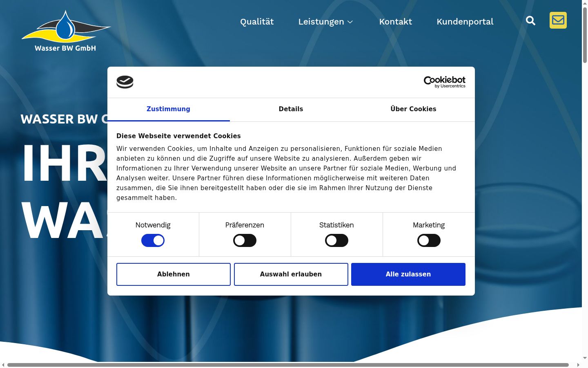
Task: Toggle the Notwendig cookie switch
Action: pos(153,240)
